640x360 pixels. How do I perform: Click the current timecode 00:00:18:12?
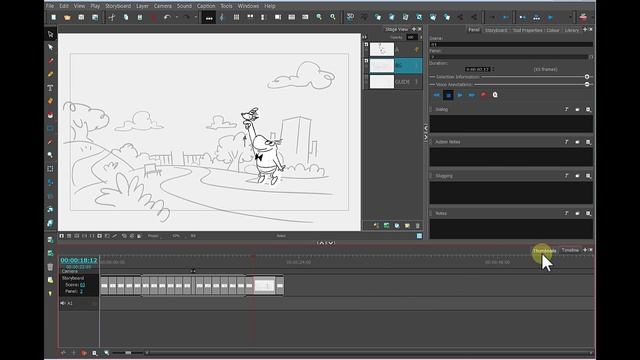click(x=79, y=260)
